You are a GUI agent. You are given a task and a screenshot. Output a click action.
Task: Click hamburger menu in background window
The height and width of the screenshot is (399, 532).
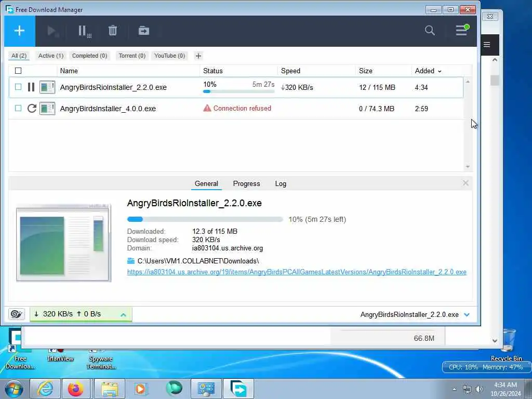[487, 45]
